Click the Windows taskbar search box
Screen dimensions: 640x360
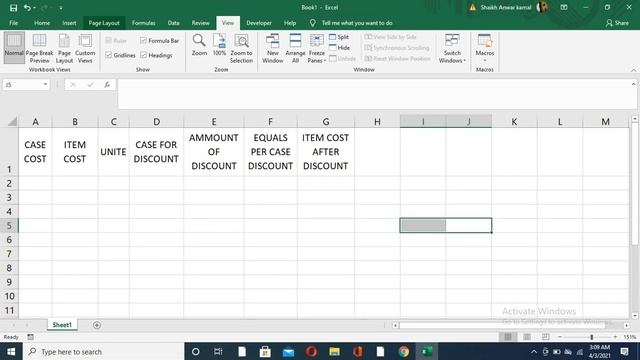[104, 351]
